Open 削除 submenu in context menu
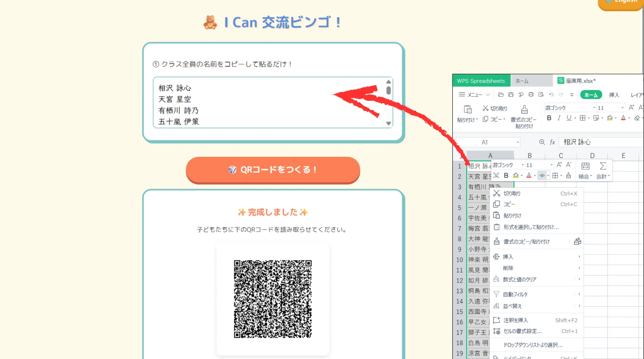Image resolution: width=644 pixels, height=359 pixels. click(536, 268)
